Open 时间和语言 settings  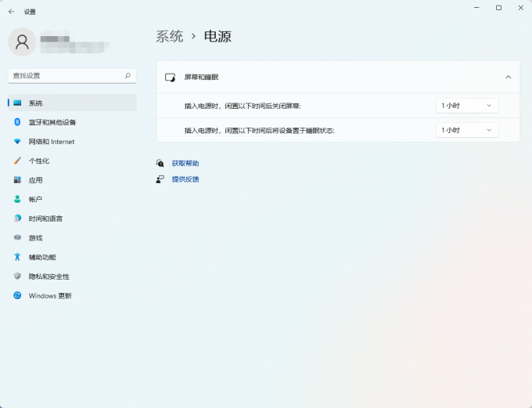coord(72,218)
